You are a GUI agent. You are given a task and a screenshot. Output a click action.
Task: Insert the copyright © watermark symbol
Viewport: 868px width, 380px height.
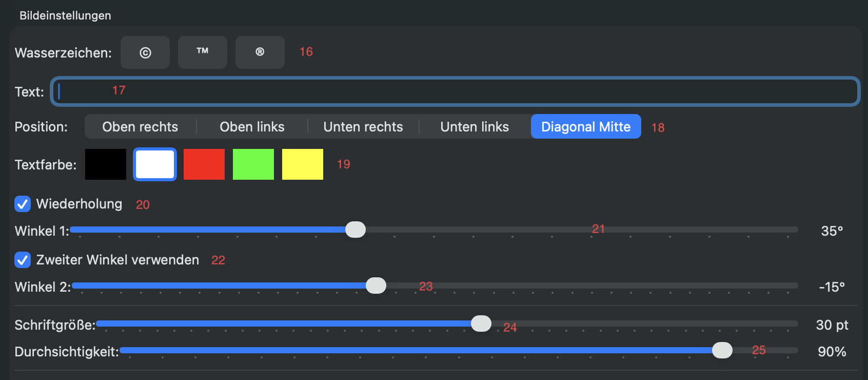(145, 52)
